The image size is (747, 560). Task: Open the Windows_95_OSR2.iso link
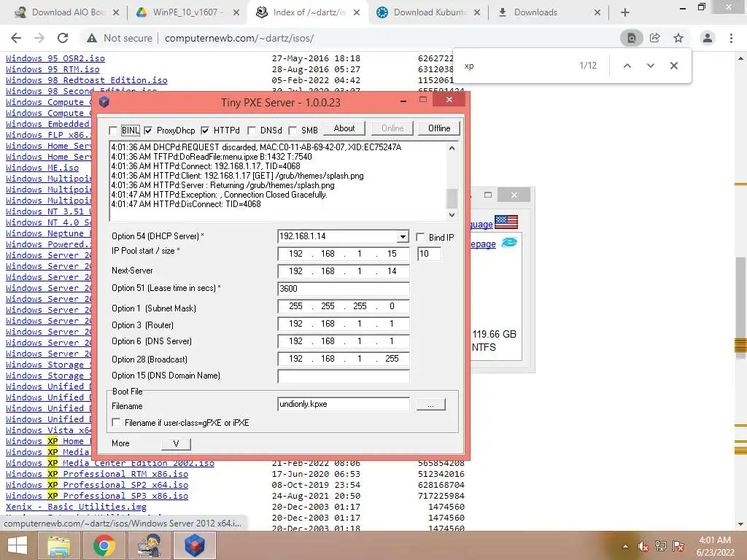55,58
